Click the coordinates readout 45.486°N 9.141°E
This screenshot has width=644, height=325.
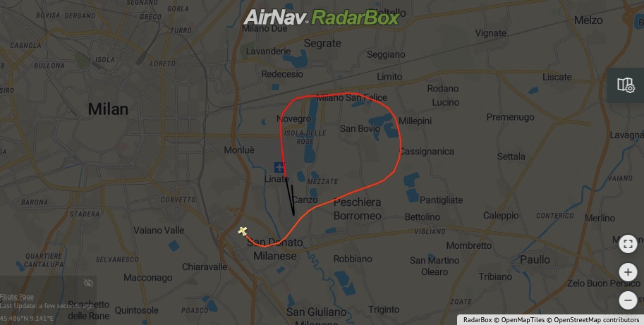tap(27, 319)
